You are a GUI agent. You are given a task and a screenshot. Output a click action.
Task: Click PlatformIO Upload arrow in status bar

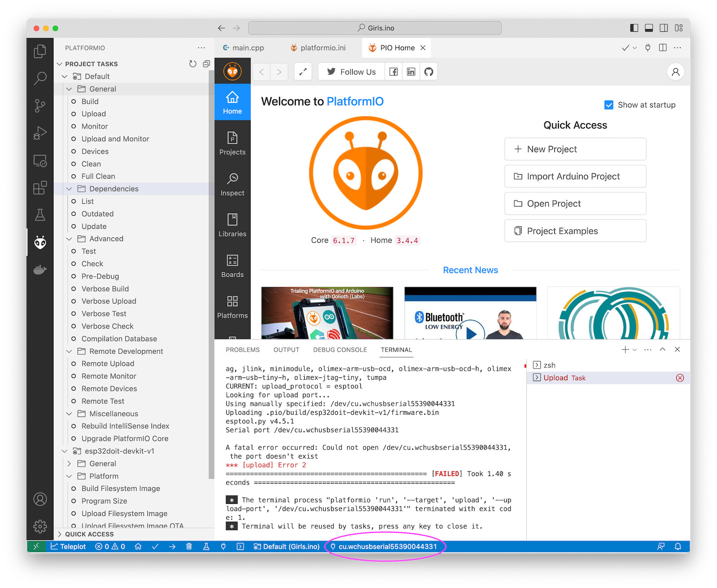(x=172, y=546)
